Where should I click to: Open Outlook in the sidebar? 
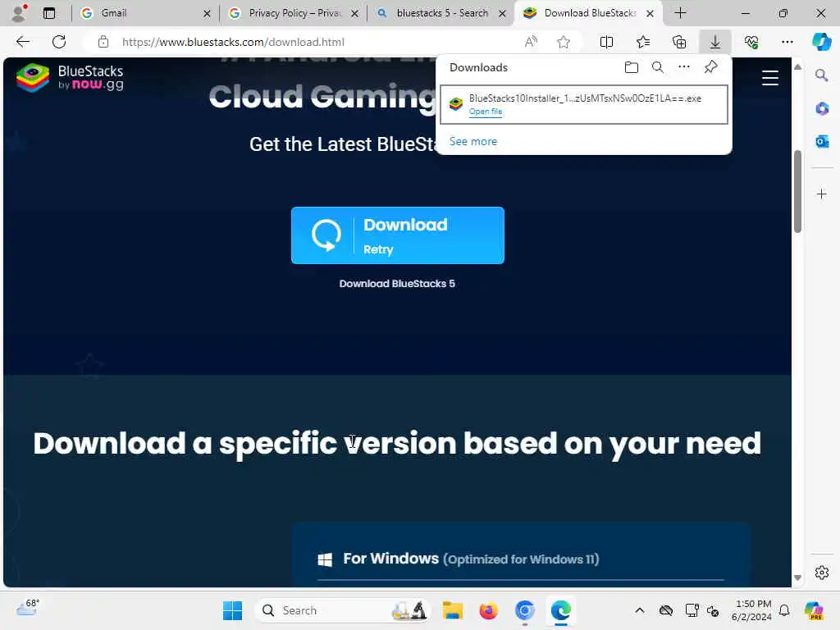822,141
